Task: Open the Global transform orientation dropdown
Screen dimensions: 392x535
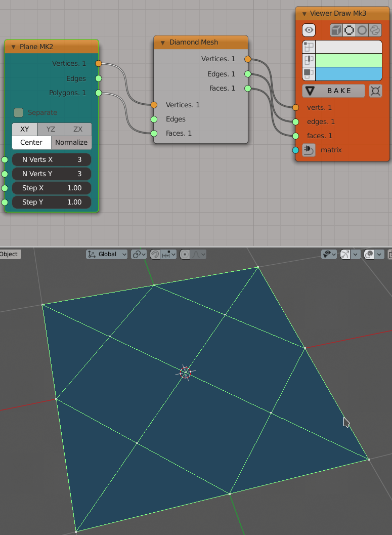Action: [x=107, y=255]
